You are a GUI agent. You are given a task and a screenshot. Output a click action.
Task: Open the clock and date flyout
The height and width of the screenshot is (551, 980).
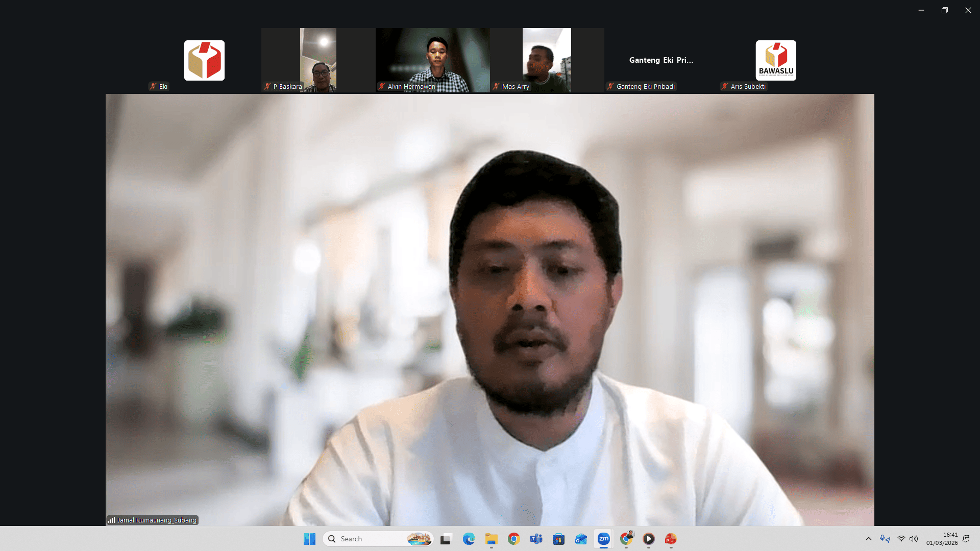tap(942, 539)
